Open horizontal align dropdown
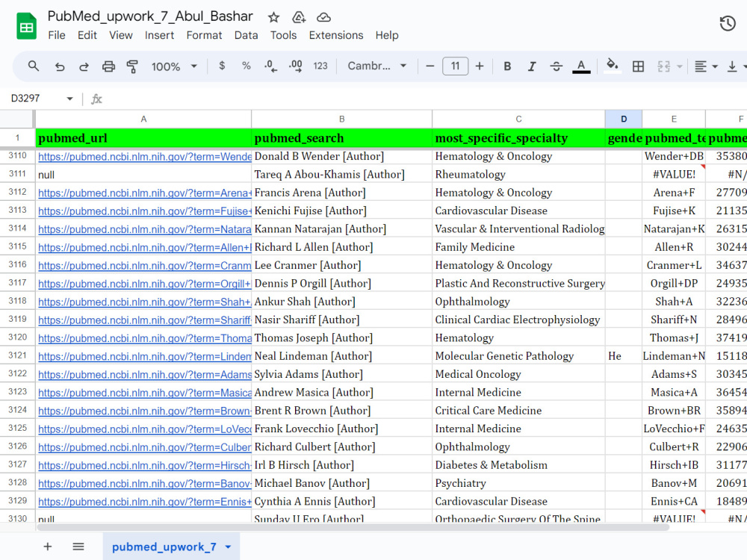The height and width of the screenshot is (560, 747). (706, 66)
